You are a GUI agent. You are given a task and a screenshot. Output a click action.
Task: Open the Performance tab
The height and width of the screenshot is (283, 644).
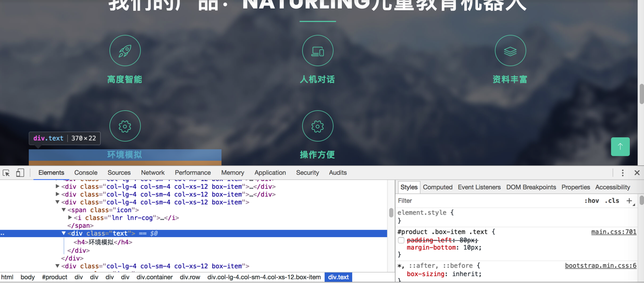coord(193,173)
